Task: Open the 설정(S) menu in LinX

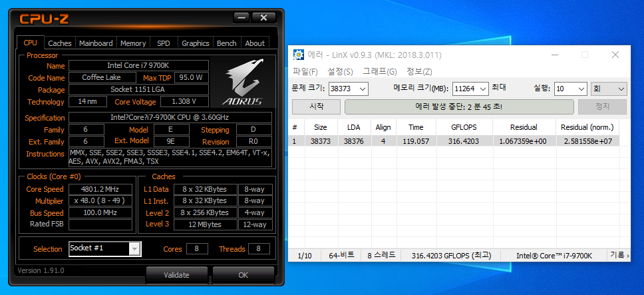Action: coord(340,71)
